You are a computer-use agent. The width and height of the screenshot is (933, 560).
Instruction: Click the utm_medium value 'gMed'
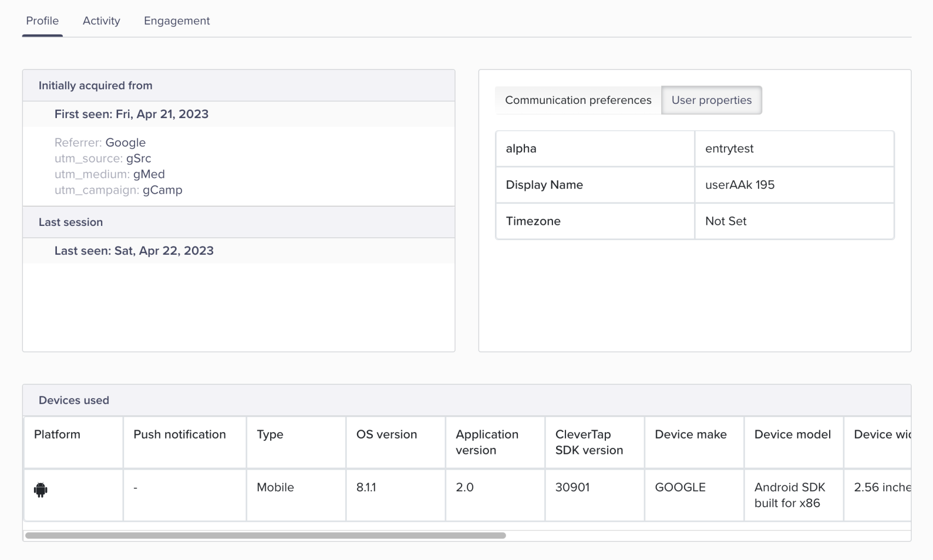click(149, 174)
